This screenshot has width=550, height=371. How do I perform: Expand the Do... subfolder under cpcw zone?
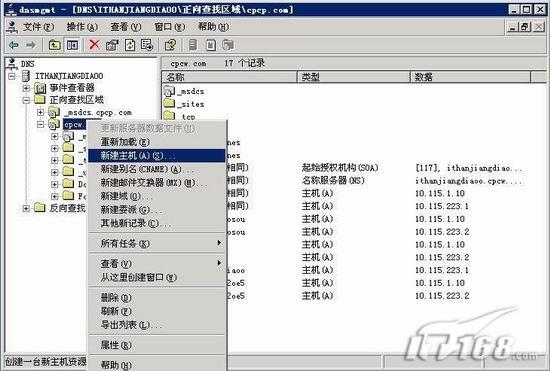click(x=55, y=184)
